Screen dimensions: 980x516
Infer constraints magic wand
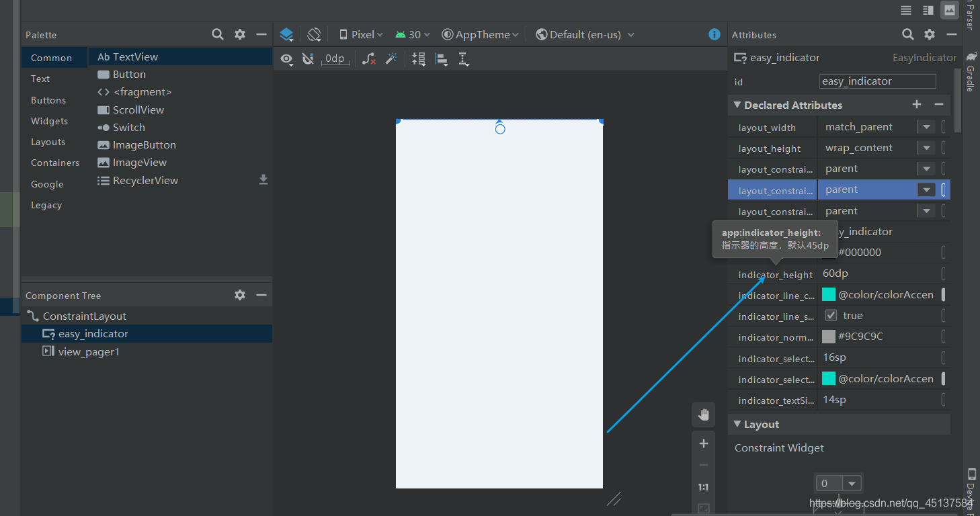point(391,59)
